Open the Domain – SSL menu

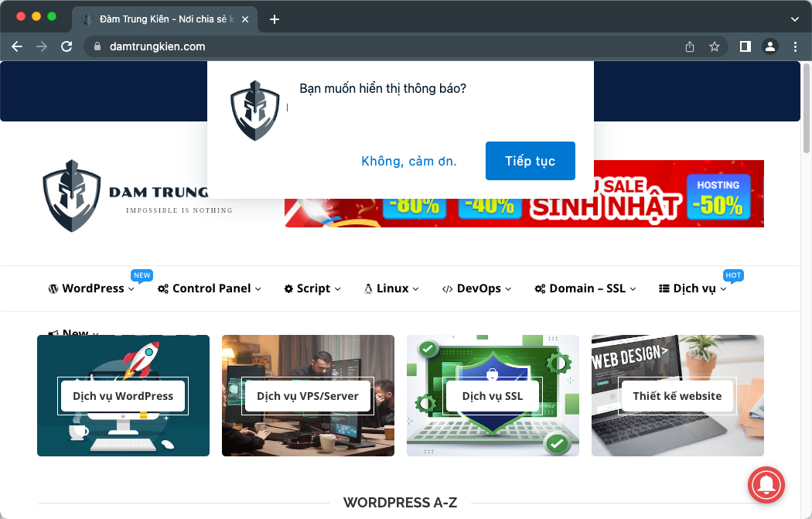click(585, 289)
